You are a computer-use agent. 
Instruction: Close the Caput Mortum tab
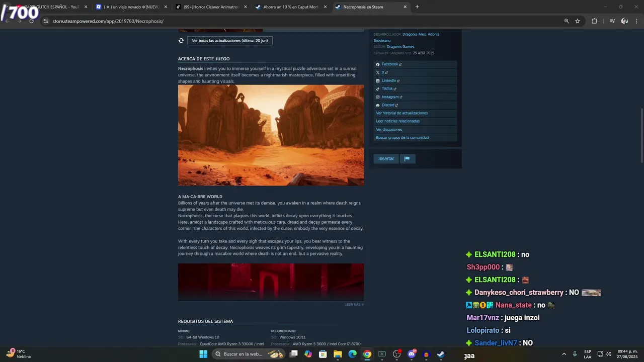tap(325, 7)
